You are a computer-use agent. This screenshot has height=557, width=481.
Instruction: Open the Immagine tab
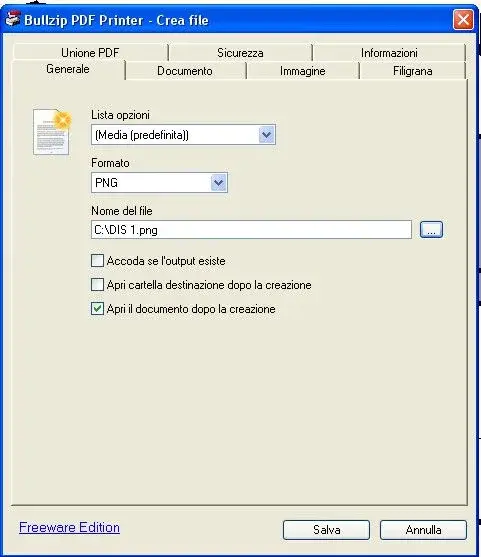pyautogui.click(x=302, y=71)
